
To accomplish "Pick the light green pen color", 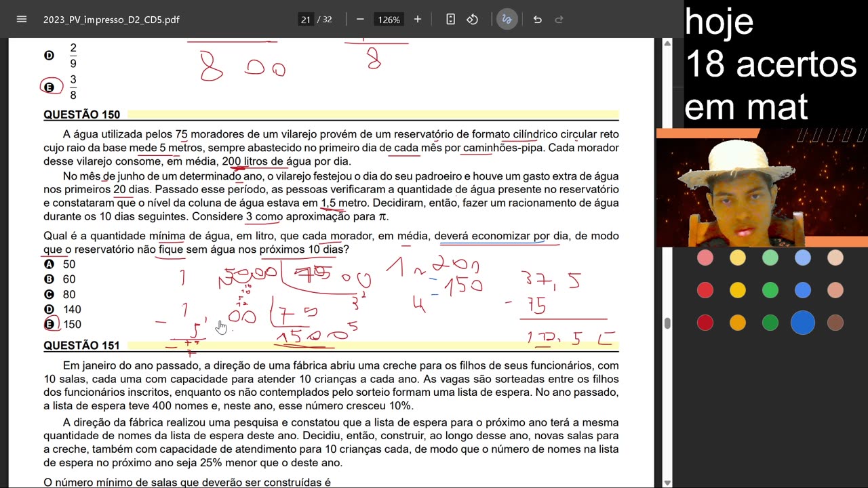I will [770, 258].
